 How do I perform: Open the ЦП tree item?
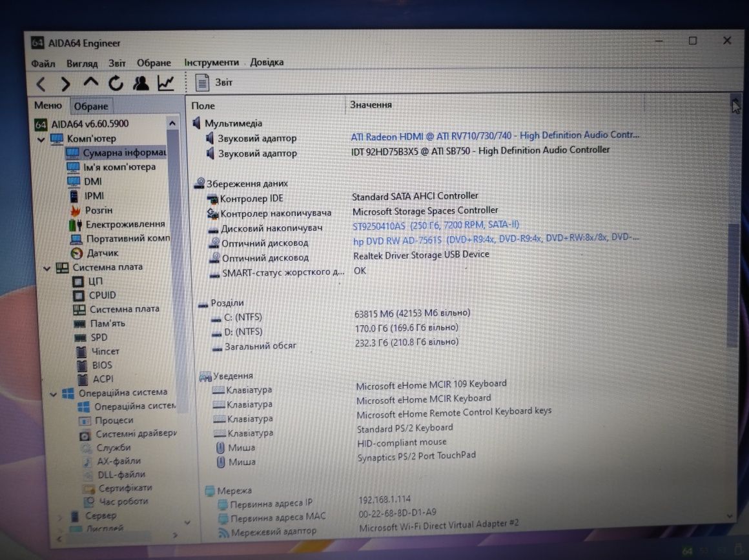tap(87, 282)
